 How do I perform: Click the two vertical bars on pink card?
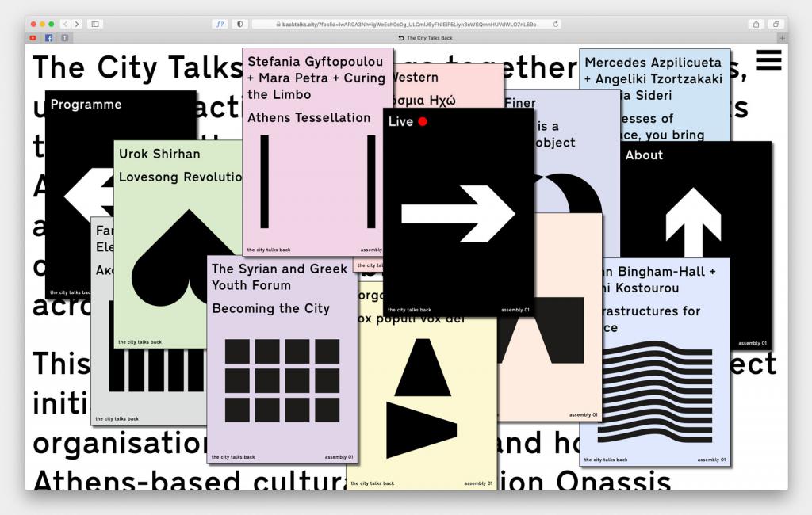point(318,181)
